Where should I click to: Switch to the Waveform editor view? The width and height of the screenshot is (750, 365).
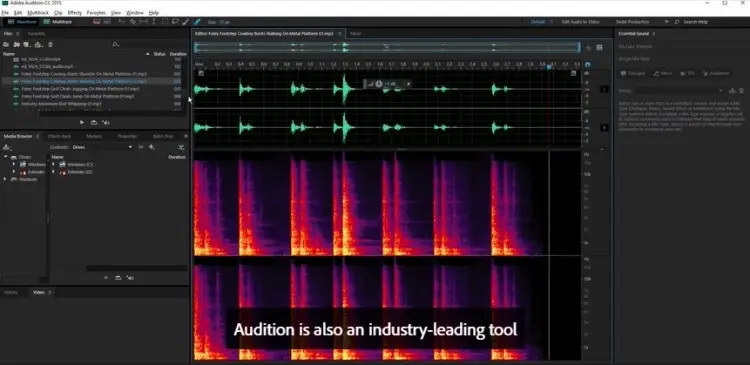[x=22, y=22]
